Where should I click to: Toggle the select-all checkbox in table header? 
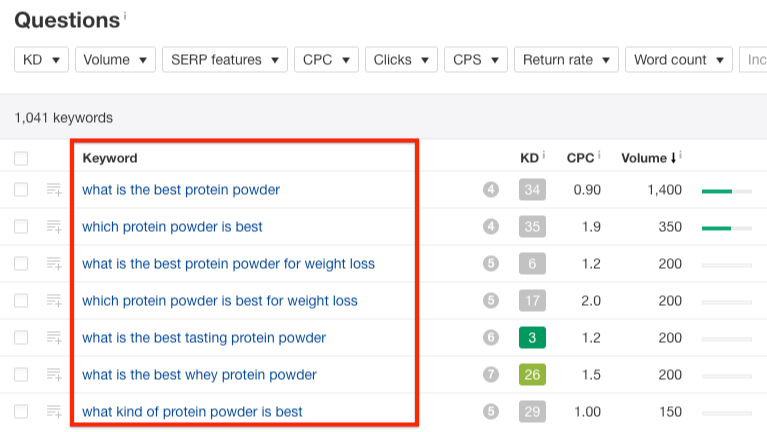[x=21, y=158]
